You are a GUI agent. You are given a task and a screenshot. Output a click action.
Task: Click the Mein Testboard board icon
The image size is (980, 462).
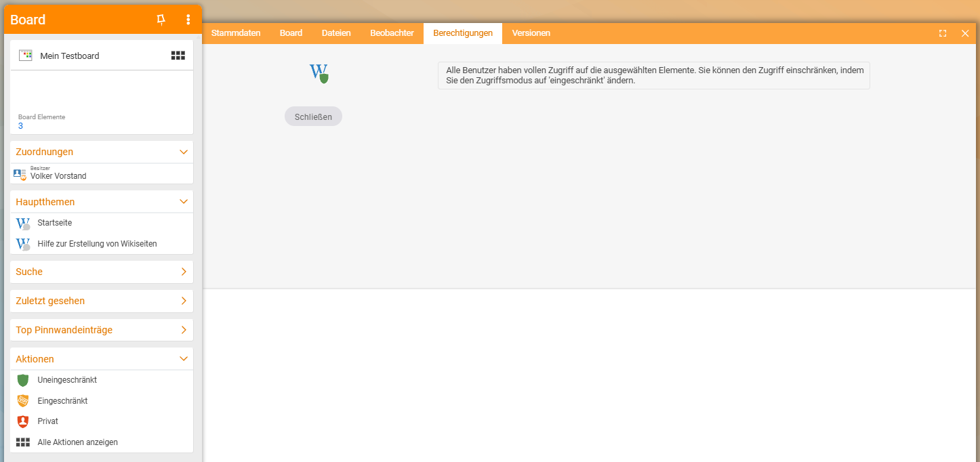26,56
